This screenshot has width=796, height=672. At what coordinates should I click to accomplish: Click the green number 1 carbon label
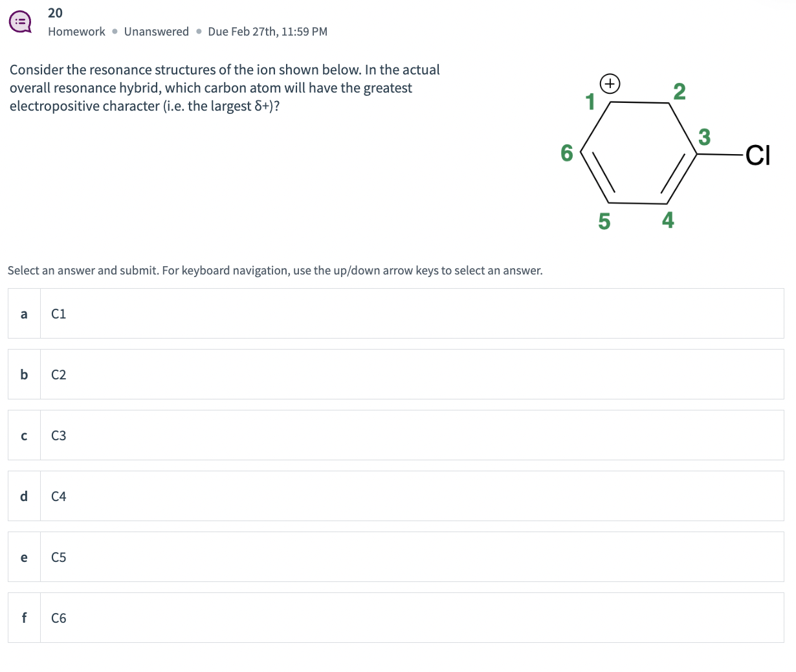[x=590, y=101]
